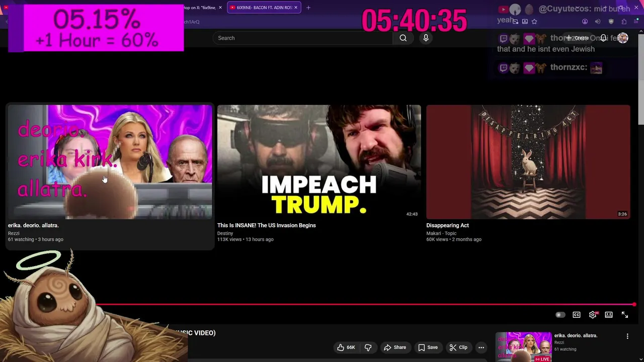
Task: Open the browser hamburger menu
Action: click(636, 22)
